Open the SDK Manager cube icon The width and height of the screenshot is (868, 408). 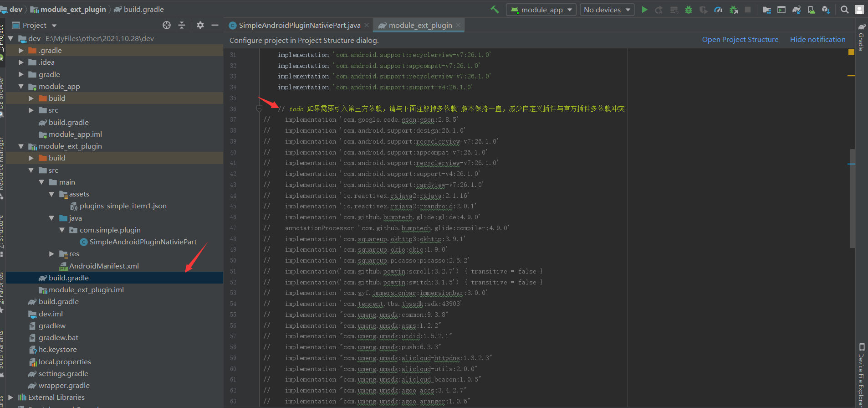[x=826, y=10]
